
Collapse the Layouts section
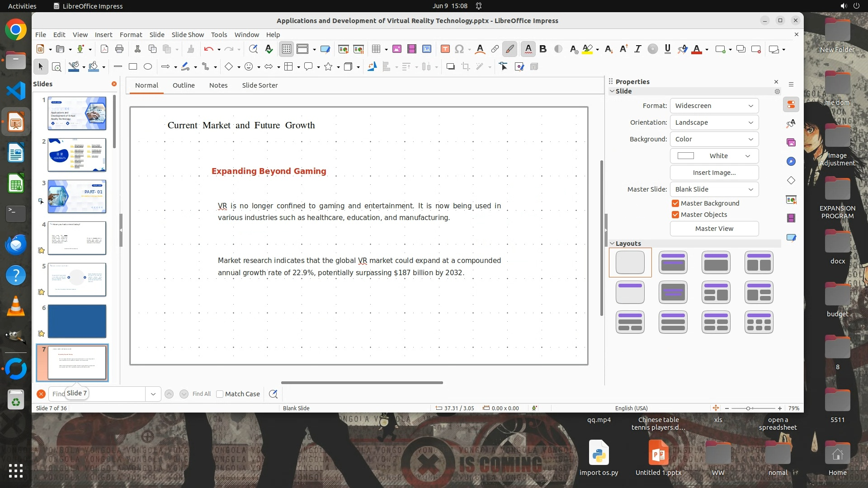pyautogui.click(x=613, y=244)
